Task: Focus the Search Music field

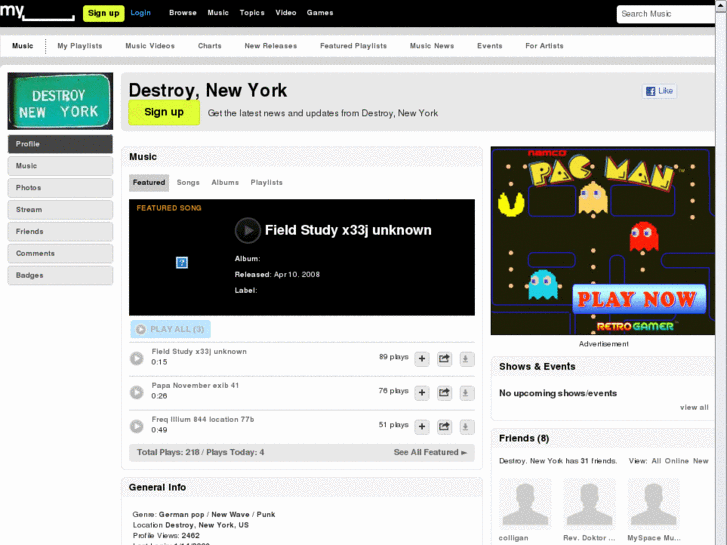Action: [666, 14]
